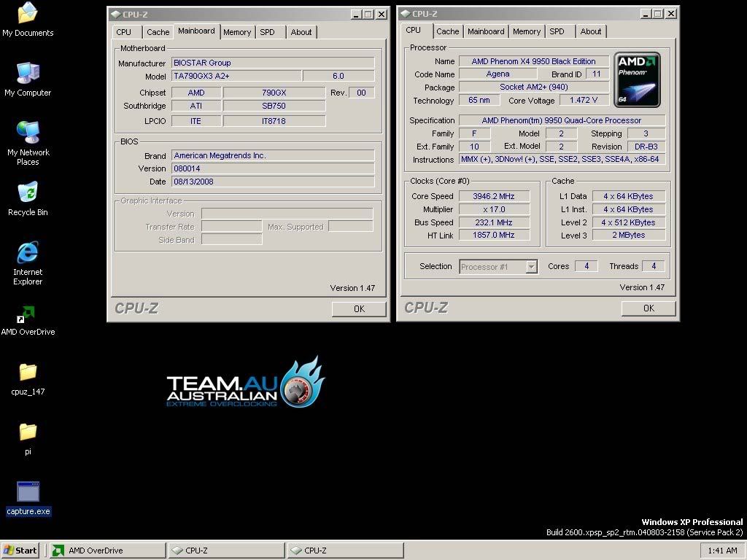This screenshot has width=747, height=560.
Task: Click CPU-Z title icon in CPU window
Action: 406,14
